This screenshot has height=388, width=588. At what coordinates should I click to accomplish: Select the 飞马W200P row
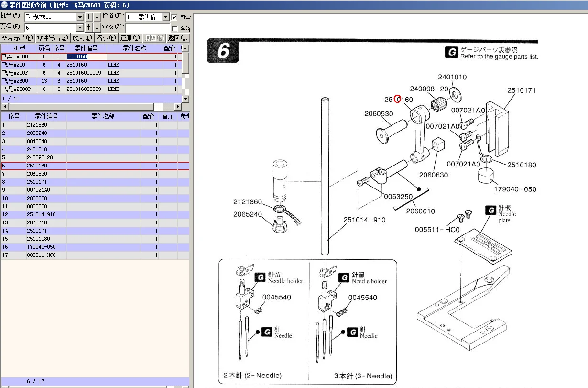pyautogui.click(x=91, y=73)
